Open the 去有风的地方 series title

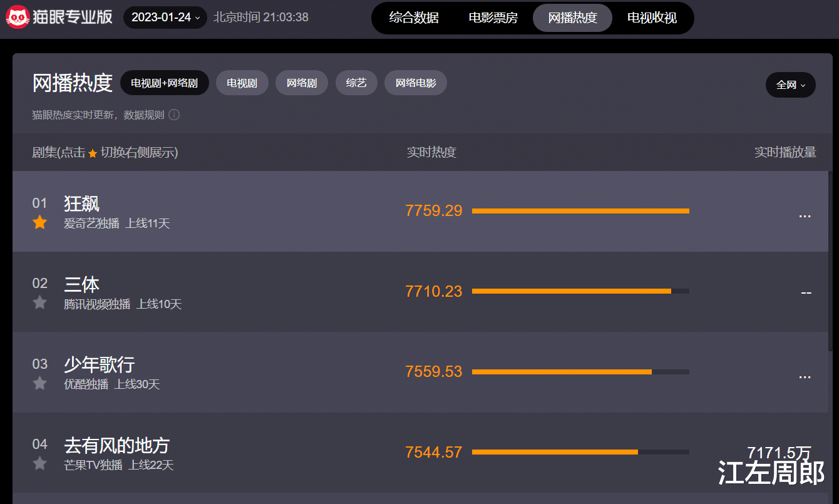116,445
